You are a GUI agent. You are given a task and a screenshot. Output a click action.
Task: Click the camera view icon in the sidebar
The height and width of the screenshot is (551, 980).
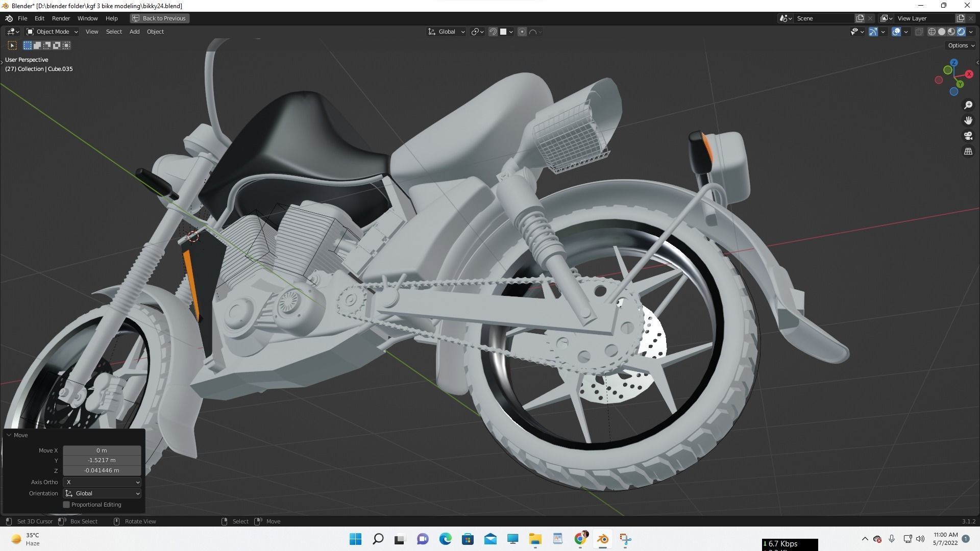pyautogui.click(x=968, y=135)
